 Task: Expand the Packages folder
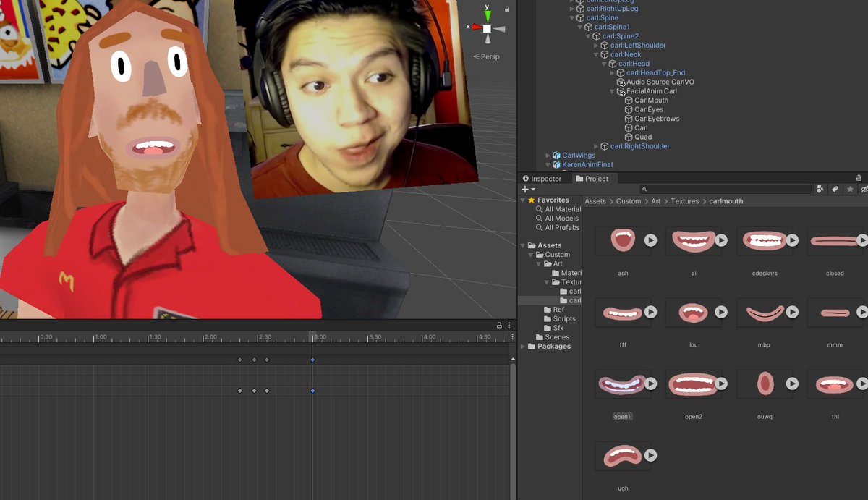pos(522,347)
